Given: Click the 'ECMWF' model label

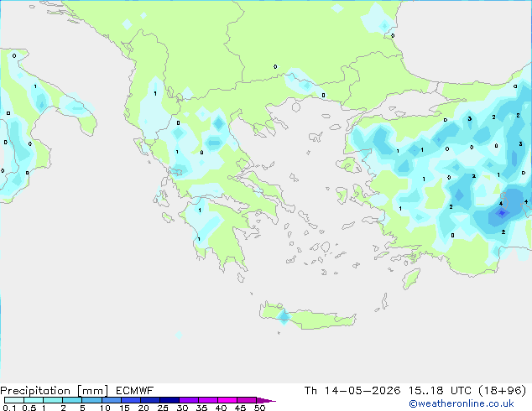Looking at the screenshot, I should coord(135,391).
